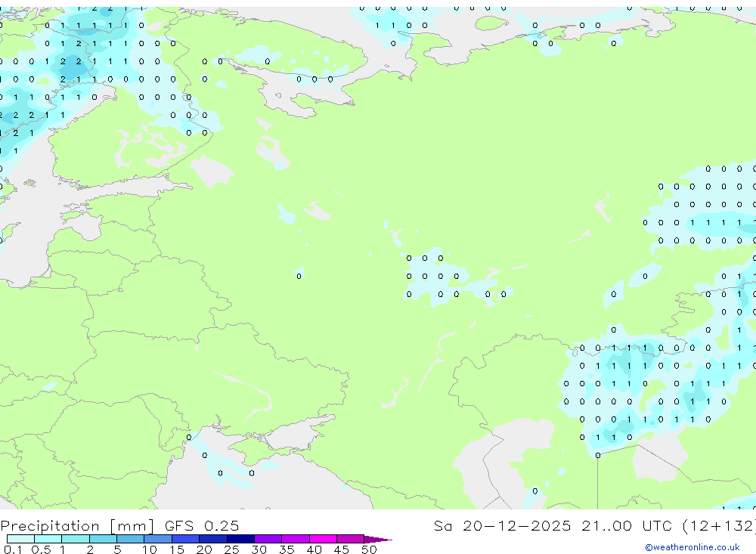
Task: Pick the 5–10 mm light blue legend swatch
Action: pos(131,539)
